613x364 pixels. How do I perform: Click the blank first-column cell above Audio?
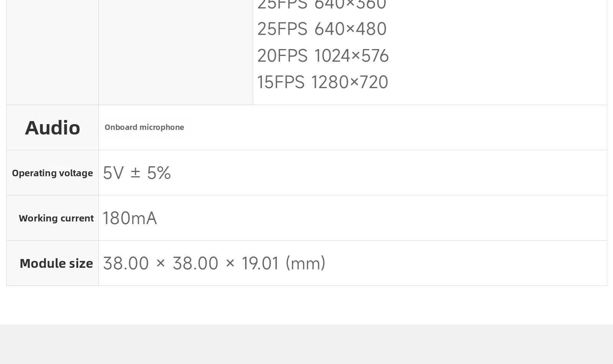pos(52,52)
